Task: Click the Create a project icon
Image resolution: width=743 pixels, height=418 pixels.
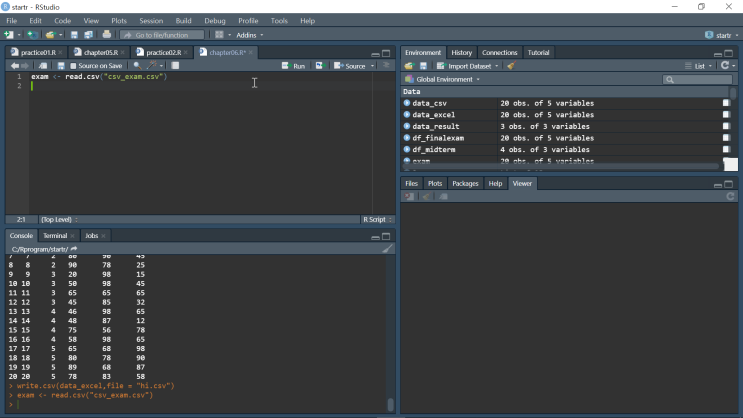Action: [32, 35]
